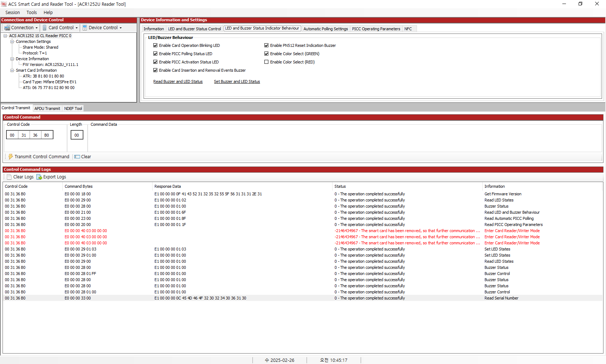Click Clear Logs button
Viewport: 606px width, 364px height.
(x=20, y=177)
